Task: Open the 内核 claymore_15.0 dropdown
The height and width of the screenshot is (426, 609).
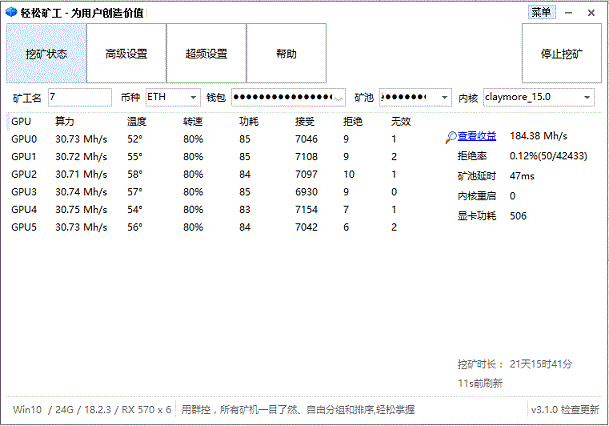Action: tap(585, 98)
